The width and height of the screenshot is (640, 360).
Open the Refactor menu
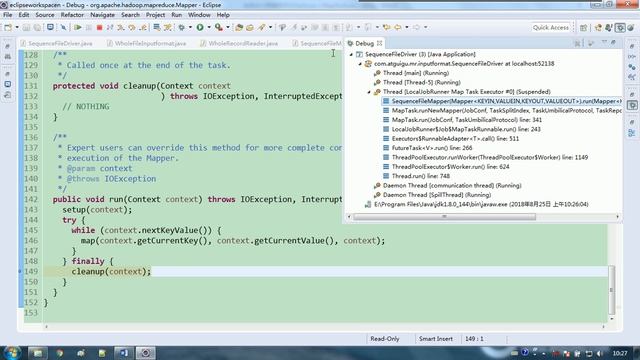[72, 15]
